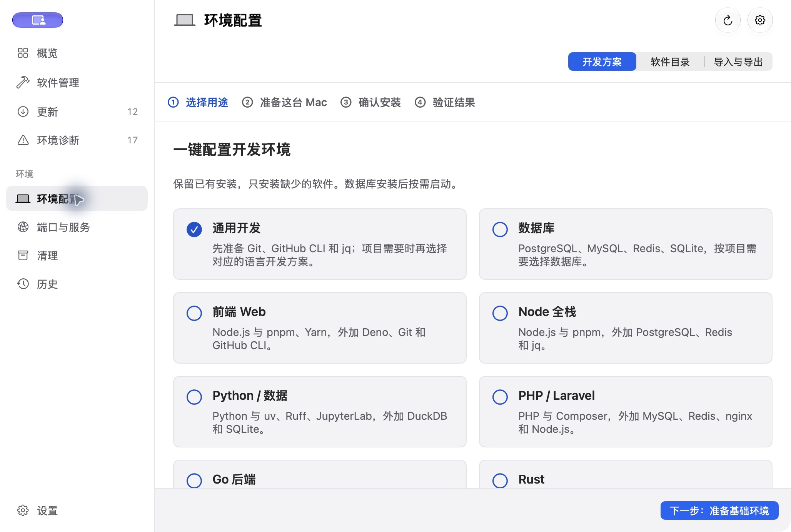
Task: Open 设置 at the sidebar bottom
Action: 77,510
